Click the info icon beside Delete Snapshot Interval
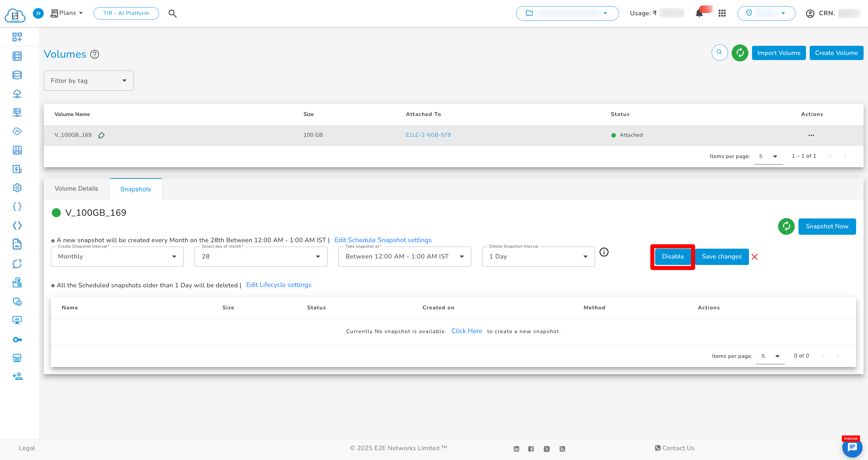The width and height of the screenshot is (868, 460). coord(604,252)
